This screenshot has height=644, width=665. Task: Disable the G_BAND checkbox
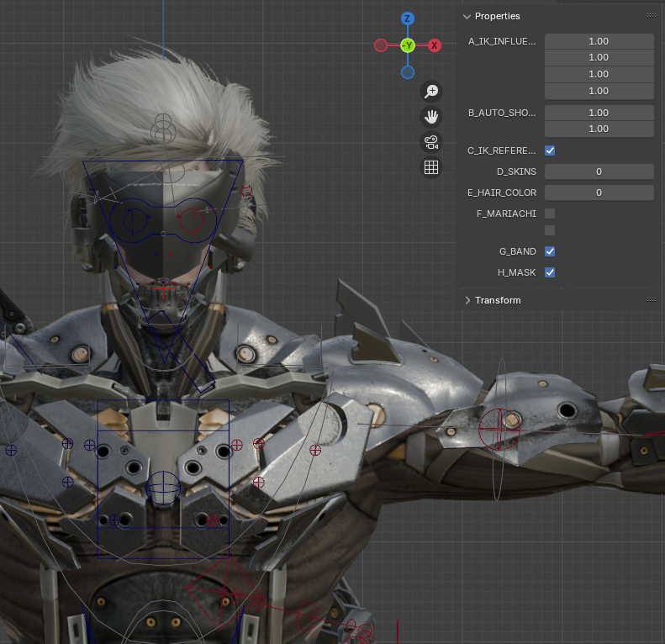point(550,251)
